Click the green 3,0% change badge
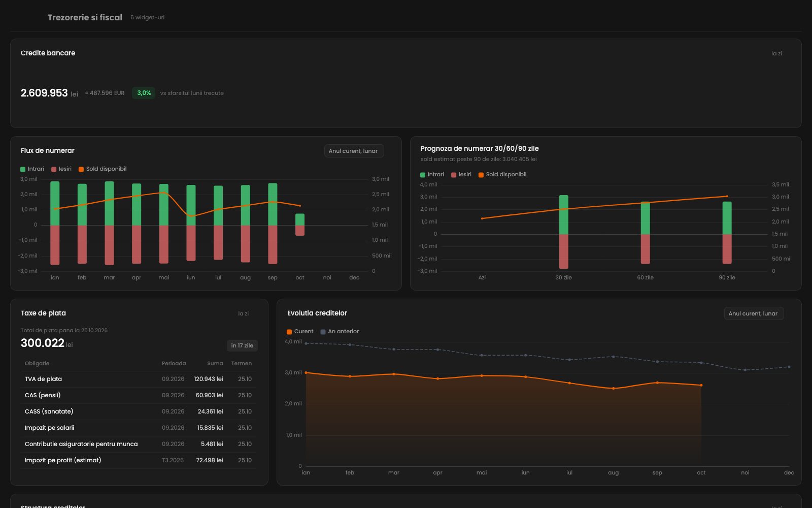 [x=144, y=93]
